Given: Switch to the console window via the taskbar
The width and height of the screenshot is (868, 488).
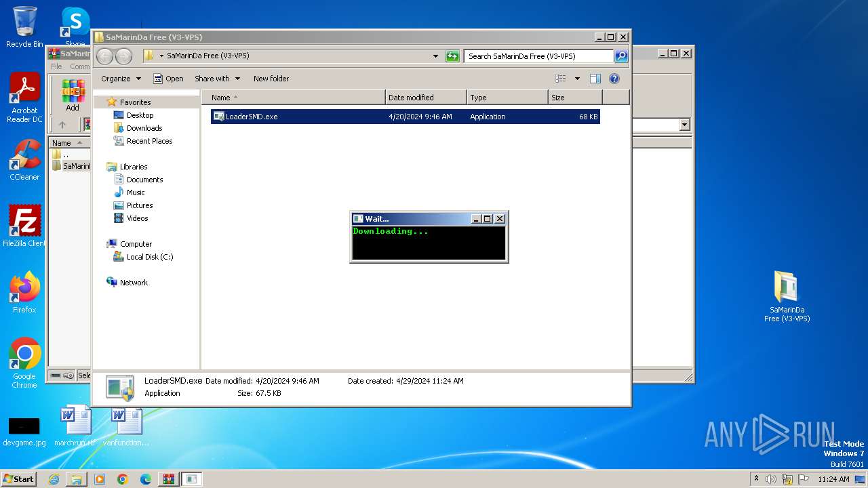Looking at the screenshot, I should tap(192, 479).
